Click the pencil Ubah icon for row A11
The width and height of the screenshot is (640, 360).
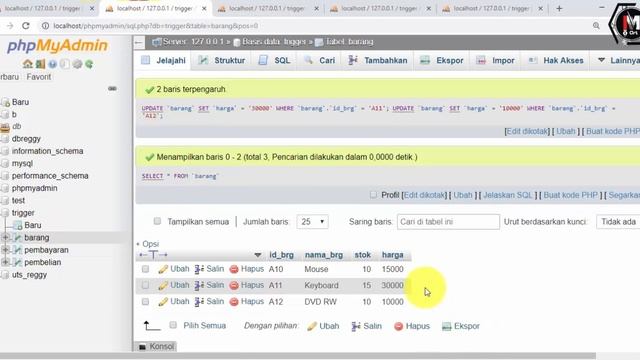tap(163, 286)
